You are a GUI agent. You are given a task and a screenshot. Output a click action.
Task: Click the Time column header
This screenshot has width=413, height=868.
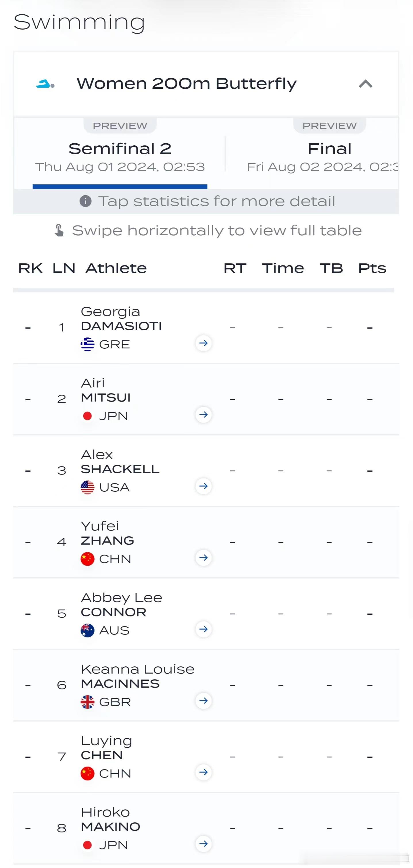point(283,268)
